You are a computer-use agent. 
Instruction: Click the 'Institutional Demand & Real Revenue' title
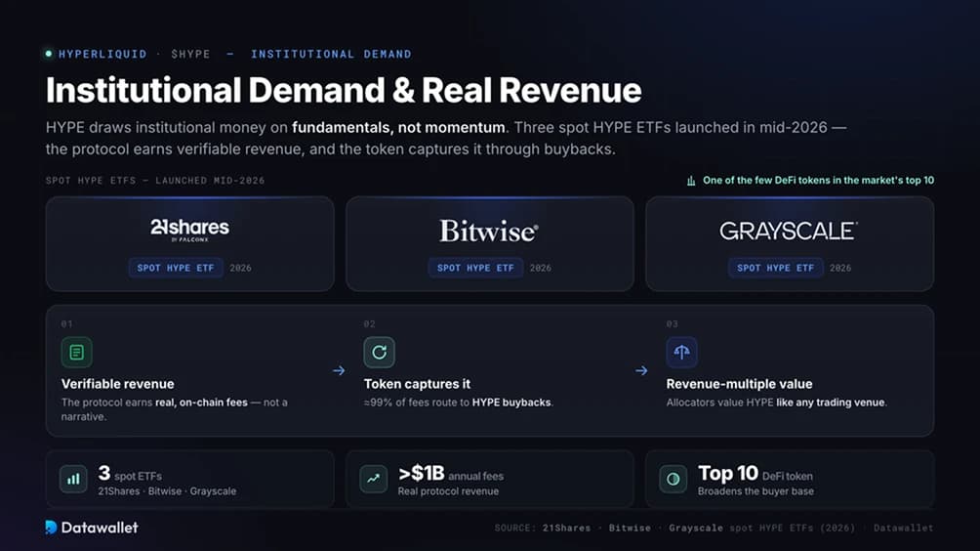coord(344,90)
